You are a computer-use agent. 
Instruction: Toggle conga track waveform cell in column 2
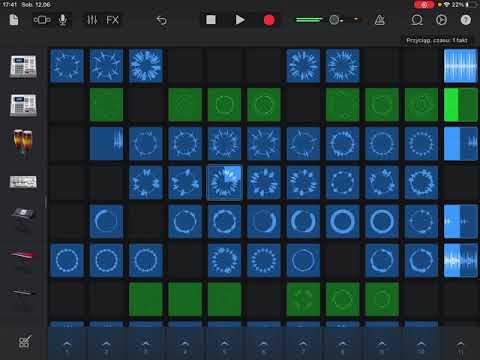click(x=106, y=144)
